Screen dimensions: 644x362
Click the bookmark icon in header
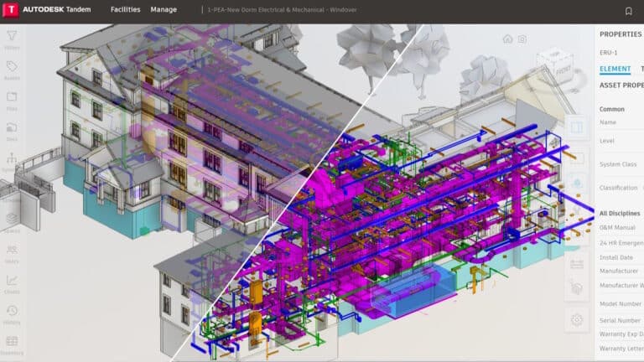coord(629,11)
